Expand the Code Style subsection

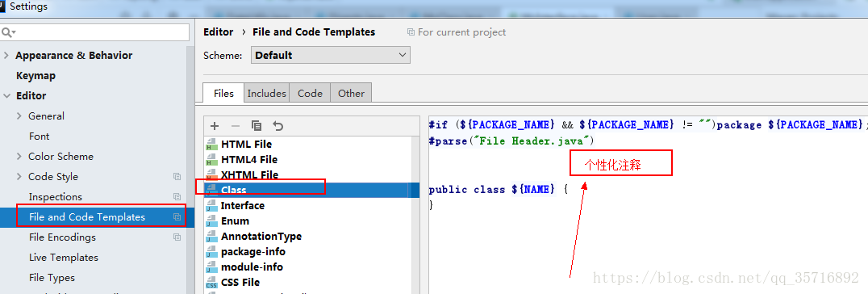coord(19,177)
